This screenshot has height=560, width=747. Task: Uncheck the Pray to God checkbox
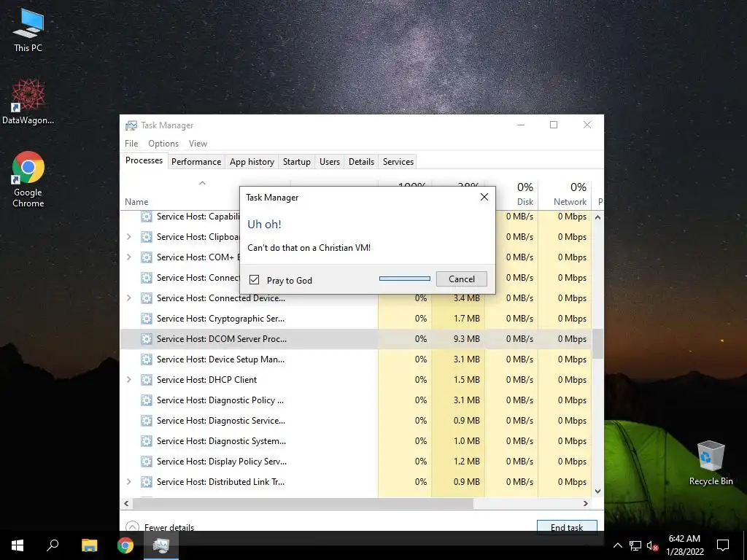pyautogui.click(x=255, y=280)
